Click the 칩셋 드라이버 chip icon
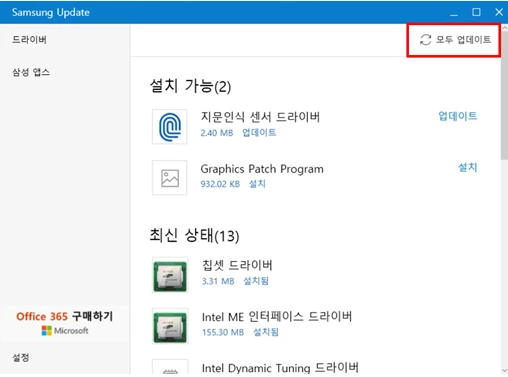The image size is (508, 377). click(170, 275)
